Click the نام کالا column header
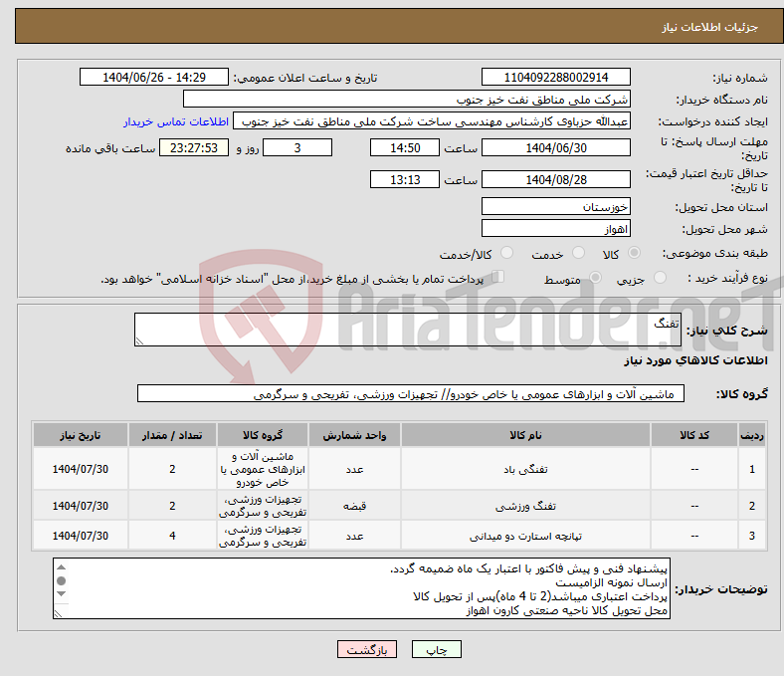 (525, 435)
